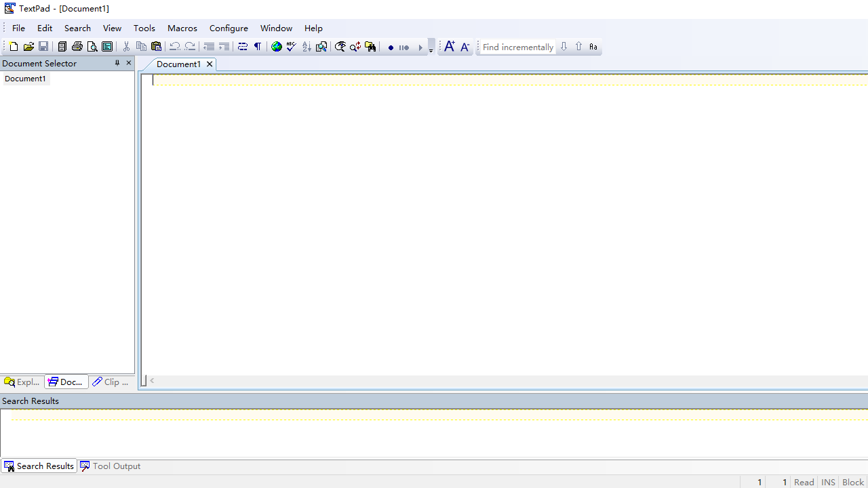Toggle visible paragraph marks icon

point(258,47)
